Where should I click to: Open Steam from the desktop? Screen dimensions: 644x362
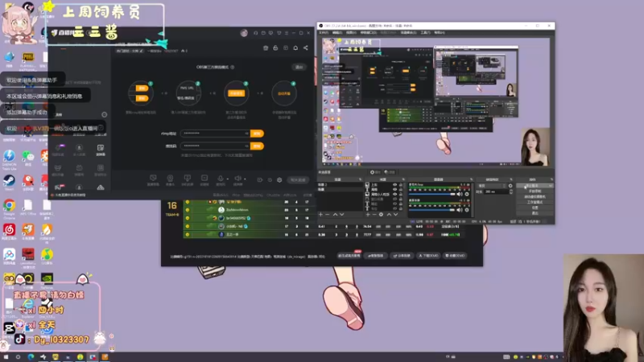(x=9, y=180)
